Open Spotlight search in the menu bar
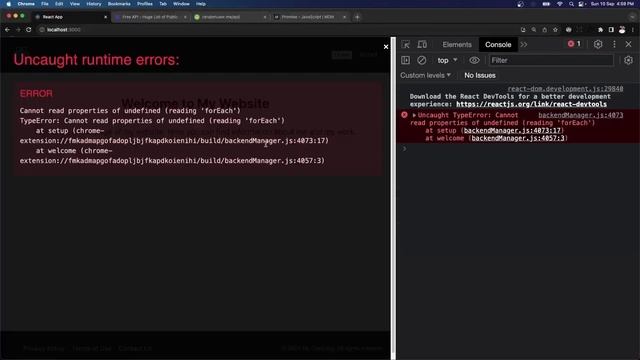This screenshot has height=360, width=640. point(571,4)
